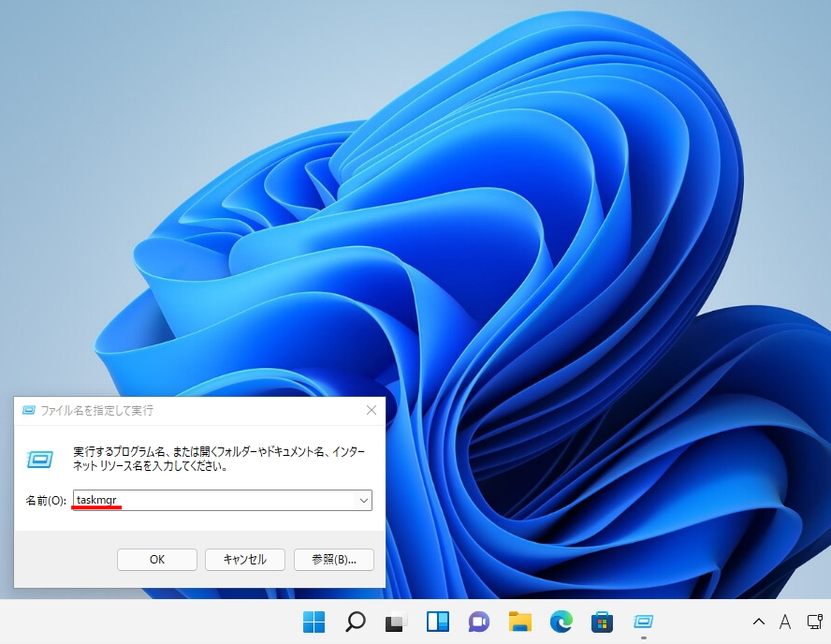Click the Run icon in the dialog title bar

(29, 410)
